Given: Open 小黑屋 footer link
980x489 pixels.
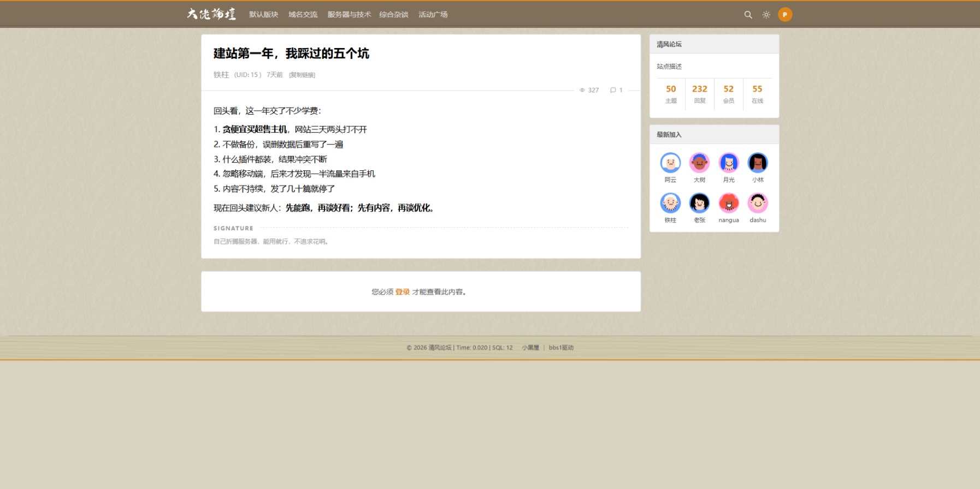Looking at the screenshot, I should (530, 348).
